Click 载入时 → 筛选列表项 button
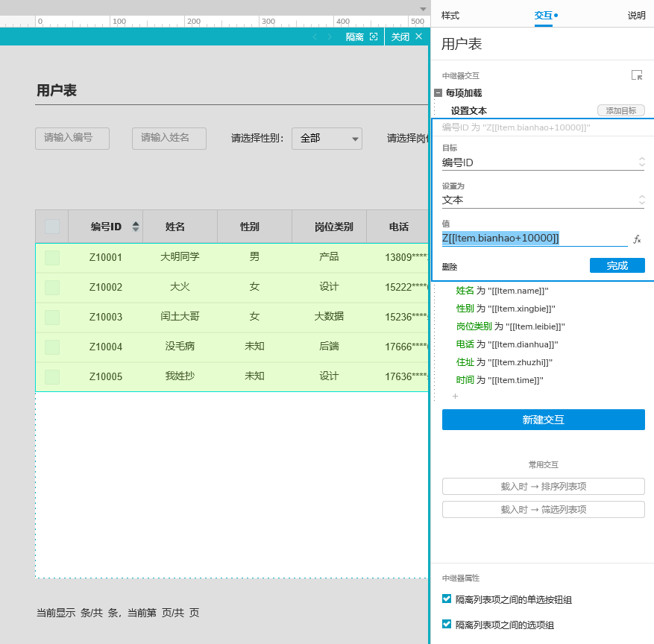This screenshot has width=654, height=644. 543,509
